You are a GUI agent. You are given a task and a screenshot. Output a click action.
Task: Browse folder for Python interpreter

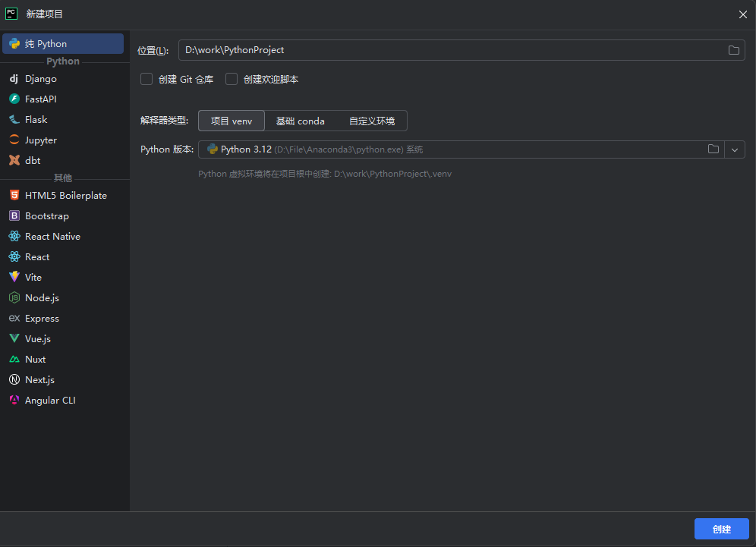pyautogui.click(x=713, y=149)
